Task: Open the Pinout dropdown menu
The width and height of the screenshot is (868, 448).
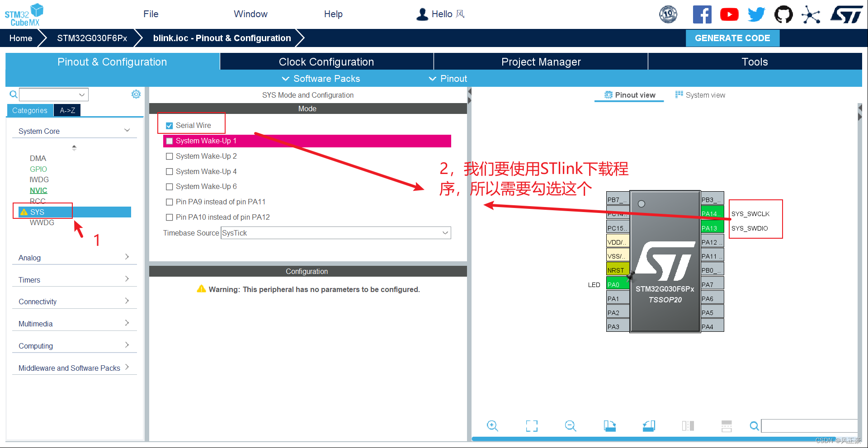Action: pos(448,79)
